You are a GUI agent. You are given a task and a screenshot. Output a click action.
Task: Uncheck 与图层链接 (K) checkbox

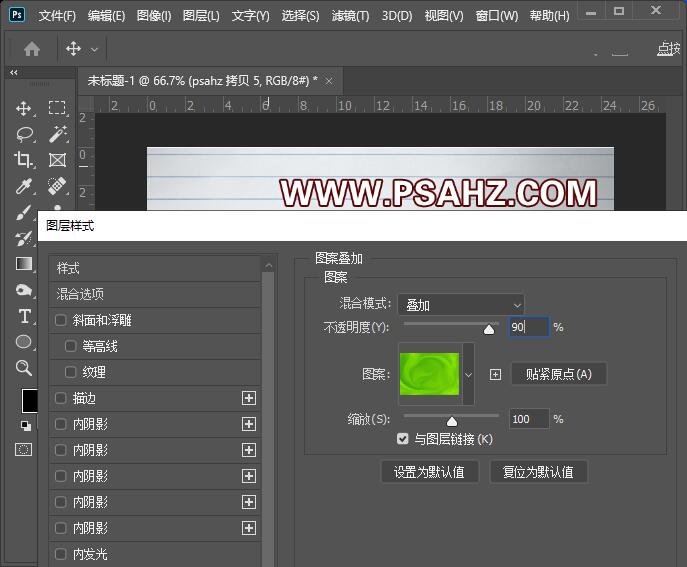pyautogui.click(x=402, y=439)
